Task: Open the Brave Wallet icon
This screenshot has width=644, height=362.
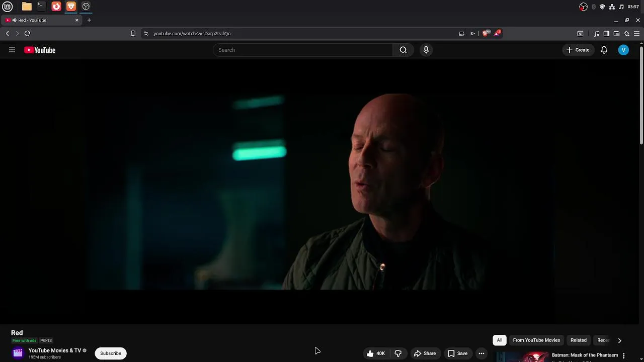Action: (616, 34)
